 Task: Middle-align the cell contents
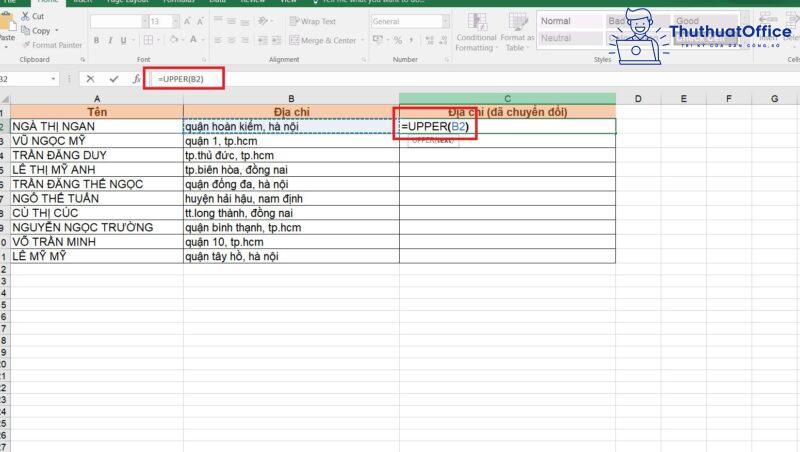click(232, 21)
